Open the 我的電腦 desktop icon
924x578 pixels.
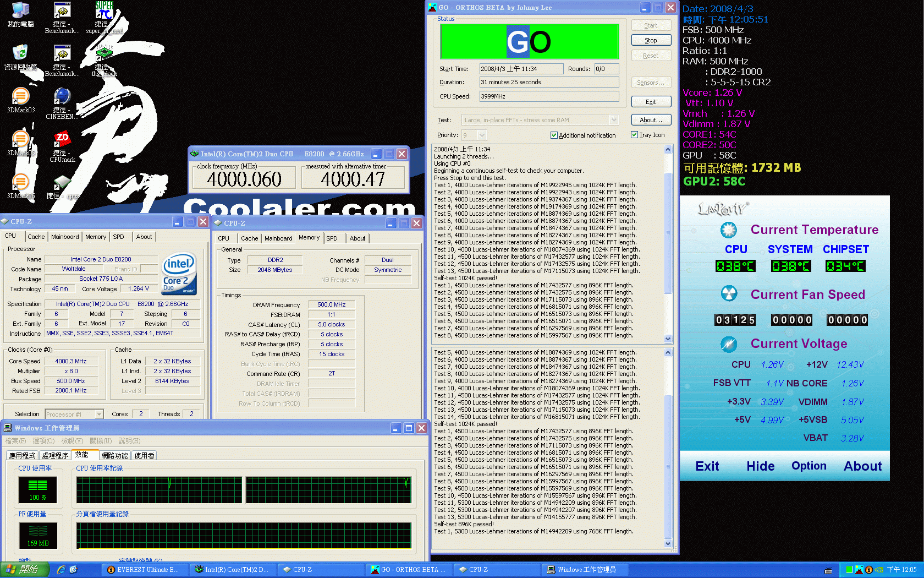(20, 14)
